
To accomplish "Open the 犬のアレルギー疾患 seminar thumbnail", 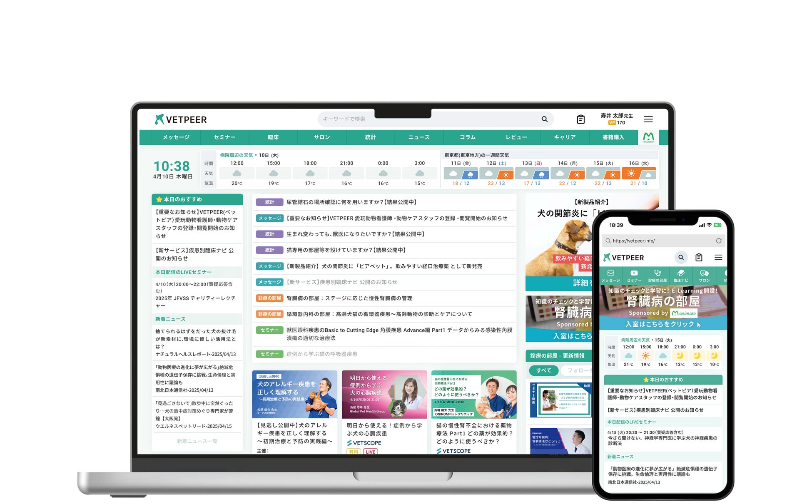I will pyautogui.click(x=294, y=394).
